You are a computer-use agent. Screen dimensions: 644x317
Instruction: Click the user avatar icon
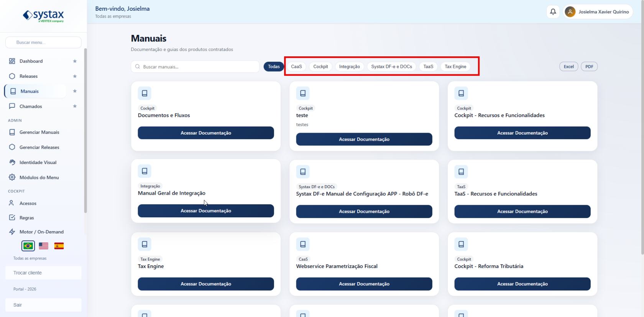tap(570, 12)
